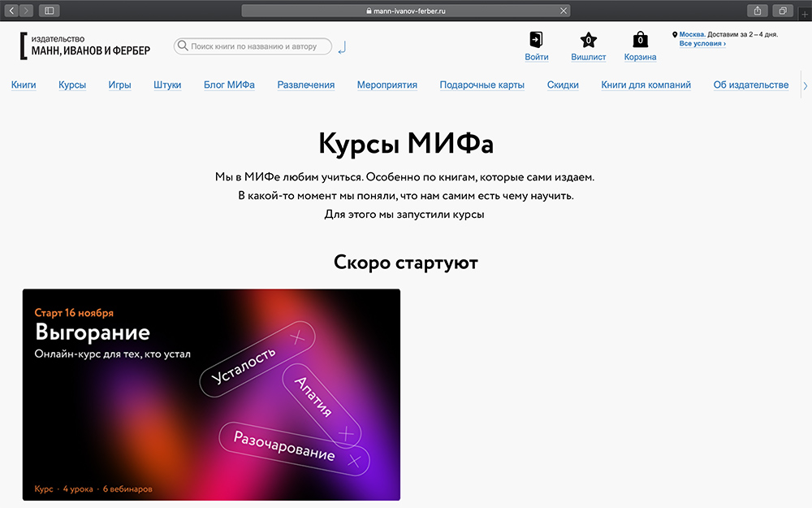Open the Блог МИФа menu item

[x=229, y=85]
